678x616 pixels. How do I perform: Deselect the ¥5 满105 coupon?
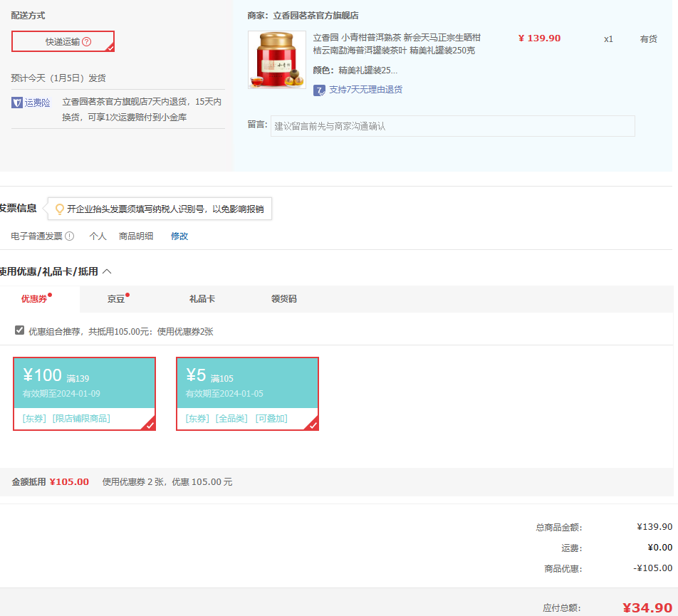pyautogui.click(x=247, y=394)
